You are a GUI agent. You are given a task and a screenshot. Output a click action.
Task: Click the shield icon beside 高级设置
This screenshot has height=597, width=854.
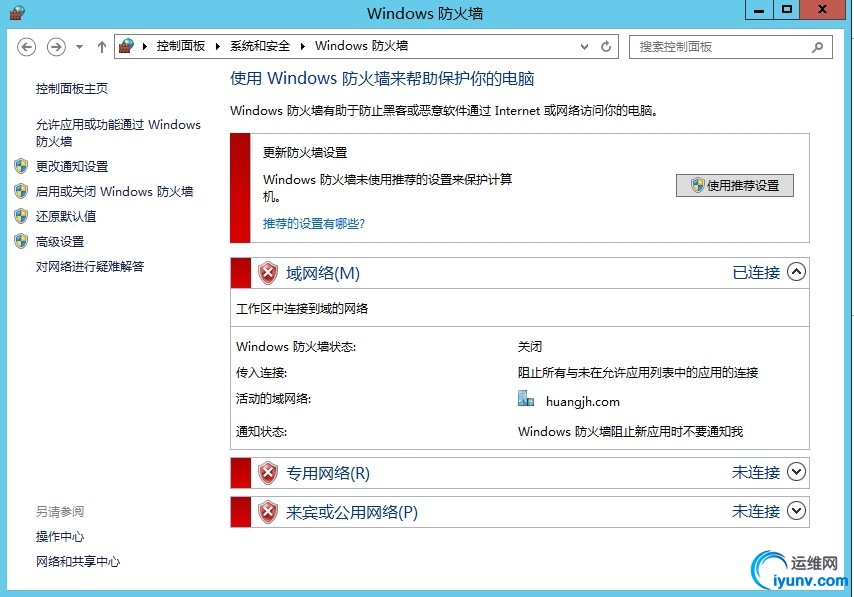point(21,241)
